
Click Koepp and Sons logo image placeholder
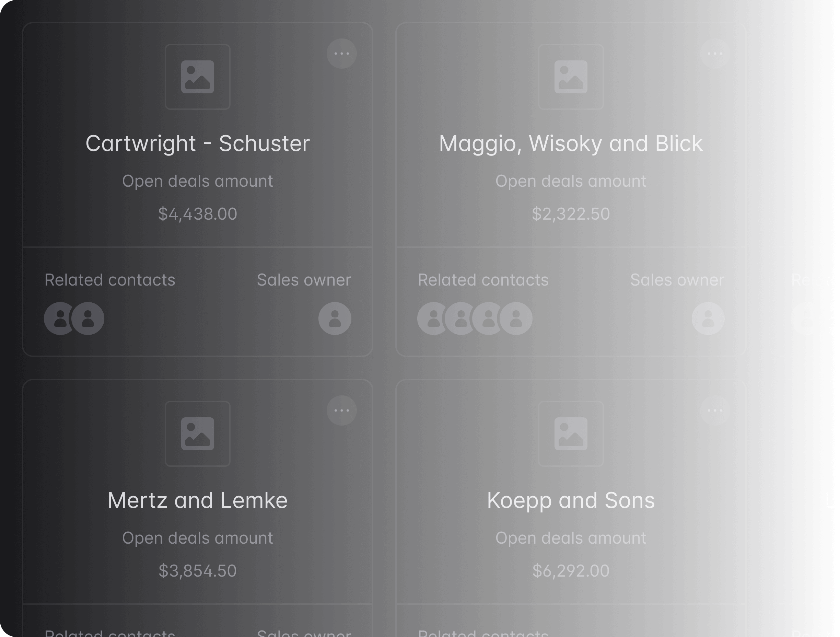click(x=571, y=434)
